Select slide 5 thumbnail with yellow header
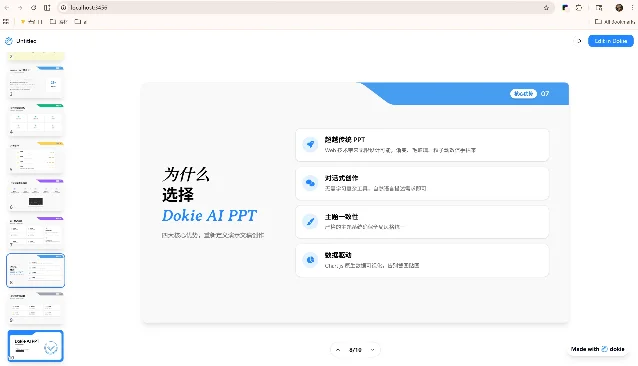Viewport: 638px width, 366px height. [x=36, y=157]
